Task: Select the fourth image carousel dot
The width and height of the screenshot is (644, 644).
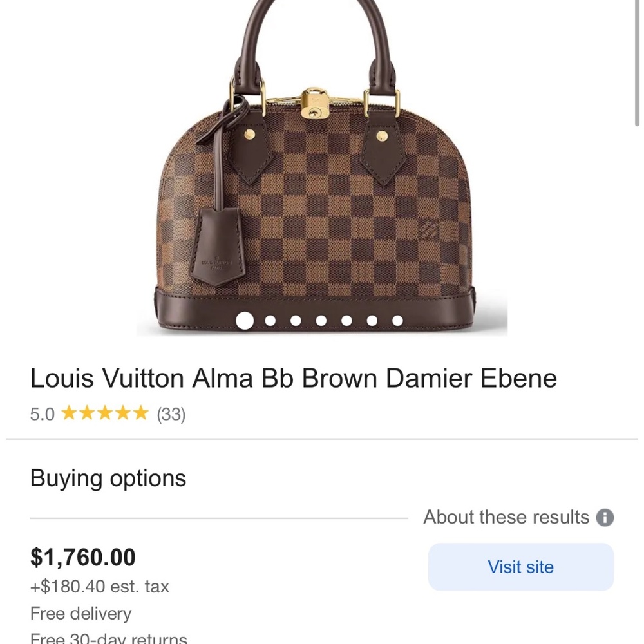Action: click(x=320, y=319)
